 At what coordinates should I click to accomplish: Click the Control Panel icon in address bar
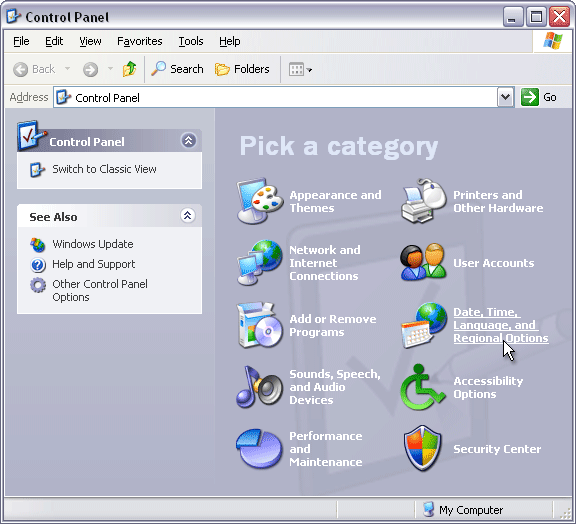pyautogui.click(x=63, y=97)
